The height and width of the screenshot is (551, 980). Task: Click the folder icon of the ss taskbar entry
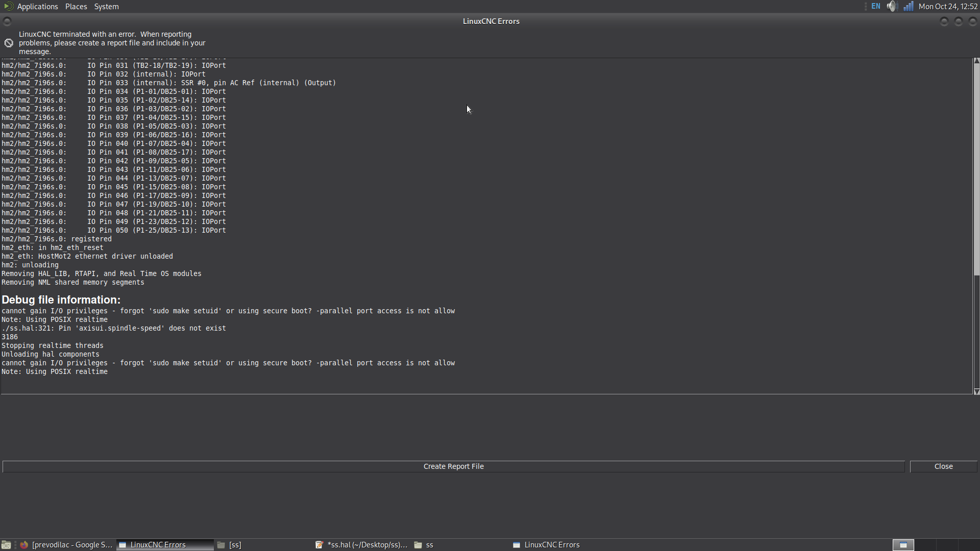(x=418, y=545)
